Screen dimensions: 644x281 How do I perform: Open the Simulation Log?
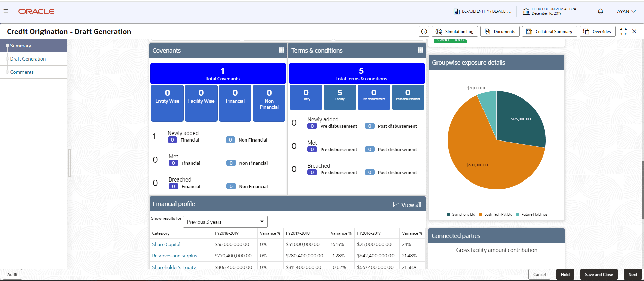pyautogui.click(x=455, y=31)
